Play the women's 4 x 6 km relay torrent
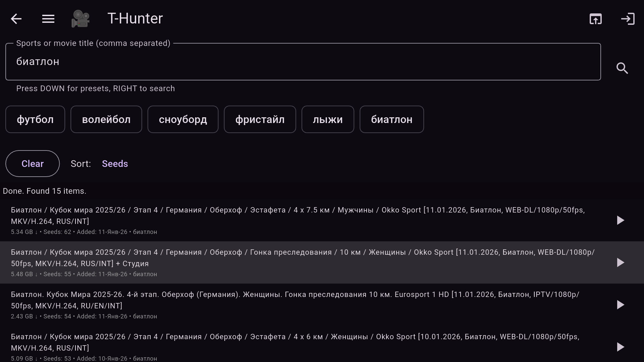Image resolution: width=644 pixels, height=362 pixels. click(x=621, y=347)
